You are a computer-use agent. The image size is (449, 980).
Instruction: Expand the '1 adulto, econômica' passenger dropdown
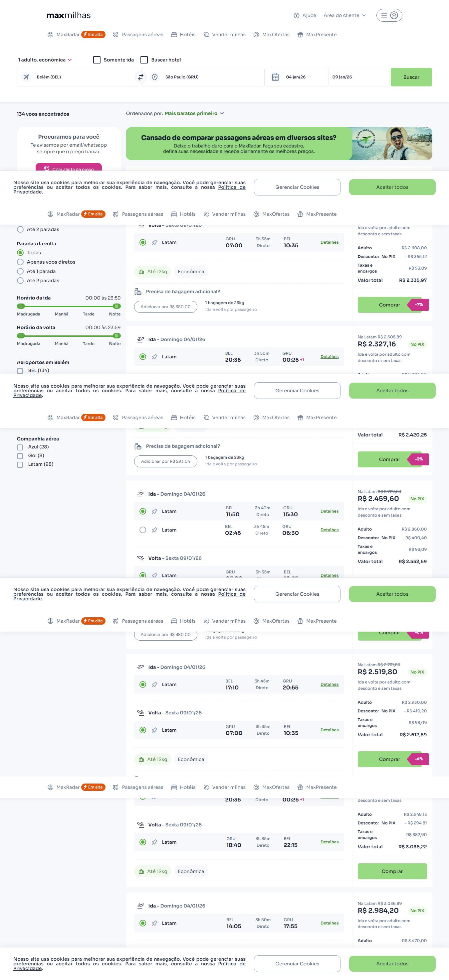[45, 60]
